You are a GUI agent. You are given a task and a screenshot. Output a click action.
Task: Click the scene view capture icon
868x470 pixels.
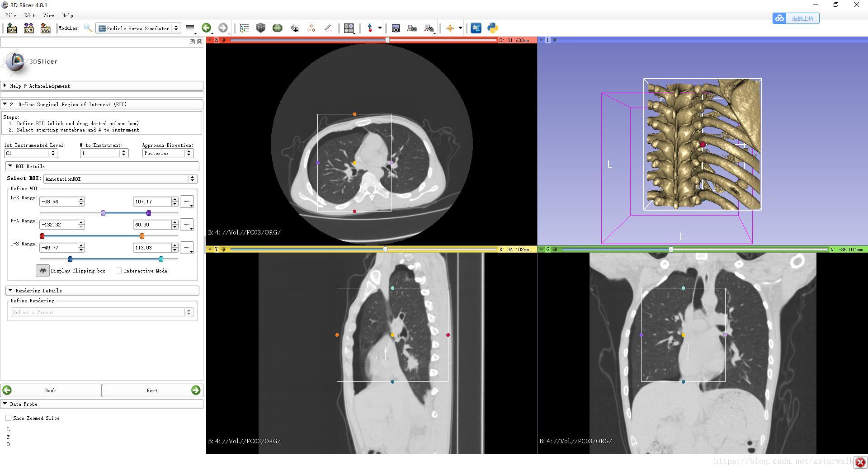(412, 28)
